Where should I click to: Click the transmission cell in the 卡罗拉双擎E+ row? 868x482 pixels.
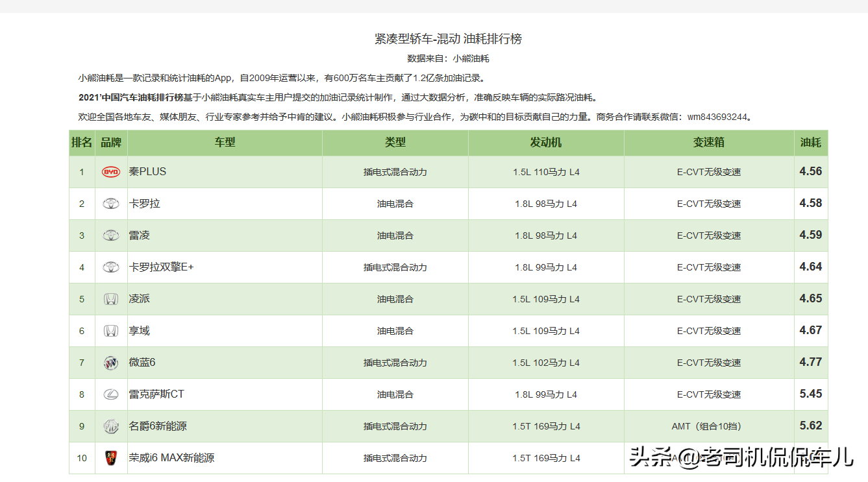pyautogui.click(x=709, y=268)
